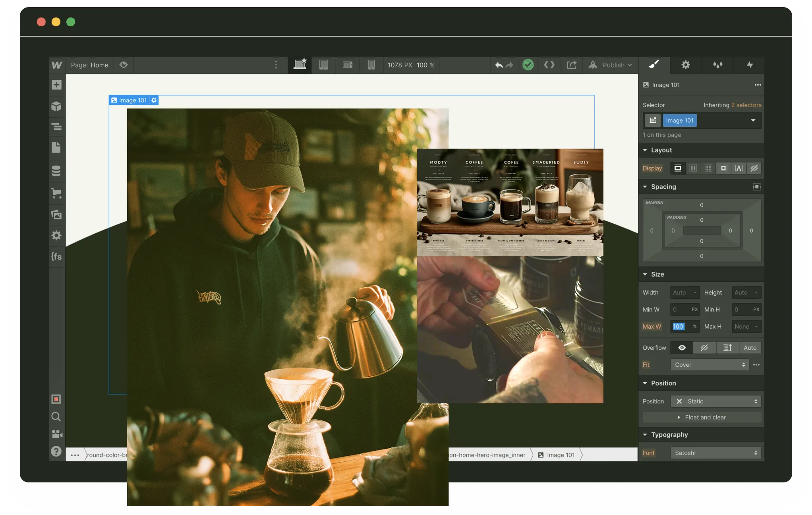This screenshot has width=812, height=515.
Task: Set display to grid
Action: [708, 168]
